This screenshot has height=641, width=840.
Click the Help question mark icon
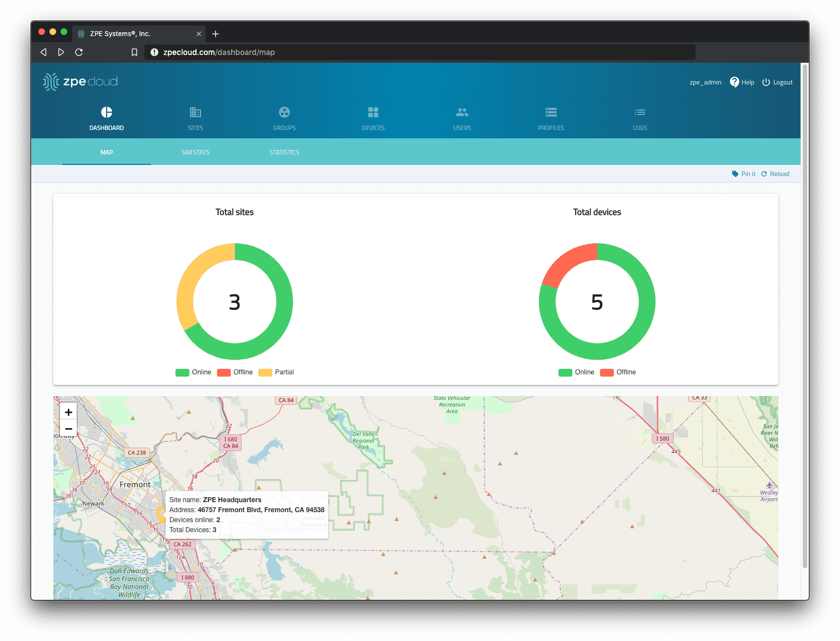pos(734,82)
